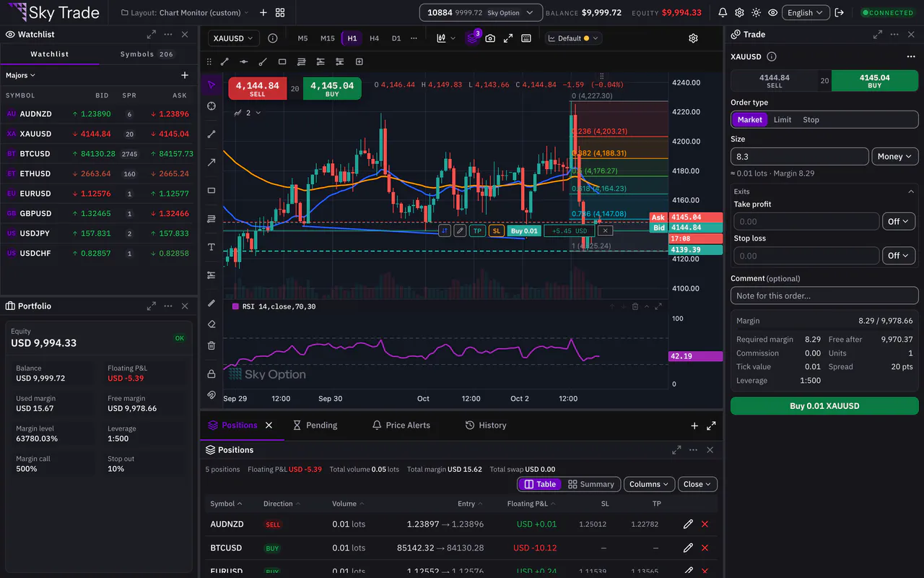Close the BTCUSD position with red X
This screenshot has width=924, height=578.
pos(705,548)
